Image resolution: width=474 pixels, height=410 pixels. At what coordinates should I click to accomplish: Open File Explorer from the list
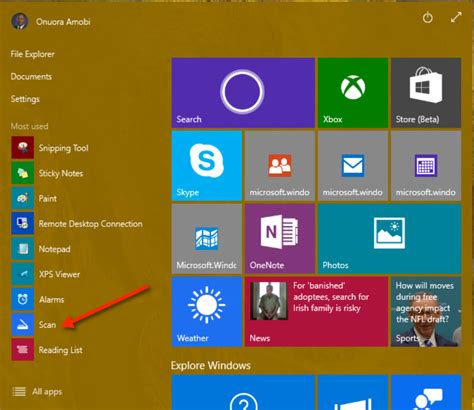(x=32, y=54)
